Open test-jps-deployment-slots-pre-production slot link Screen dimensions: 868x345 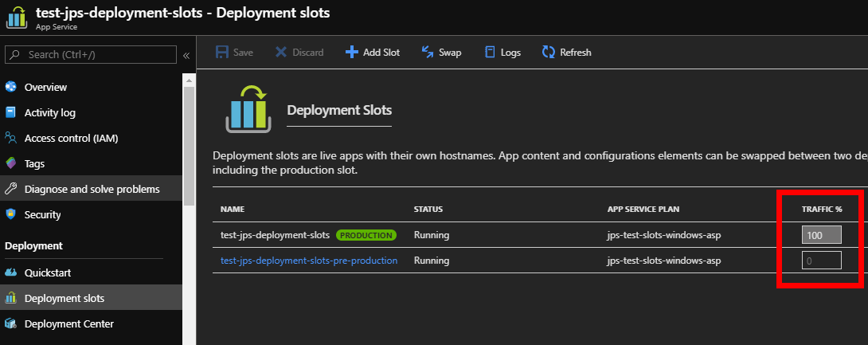[308, 261]
